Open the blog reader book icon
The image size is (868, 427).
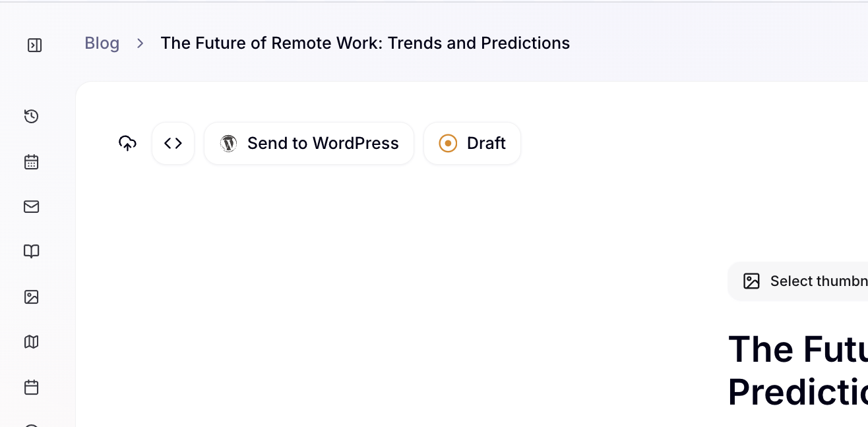(31, 251)
